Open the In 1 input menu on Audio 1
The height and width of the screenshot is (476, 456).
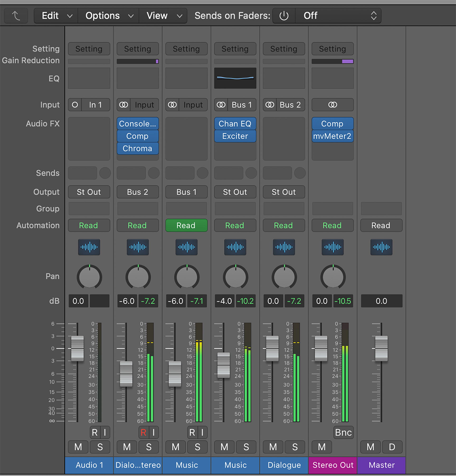[x=96, y=105]
